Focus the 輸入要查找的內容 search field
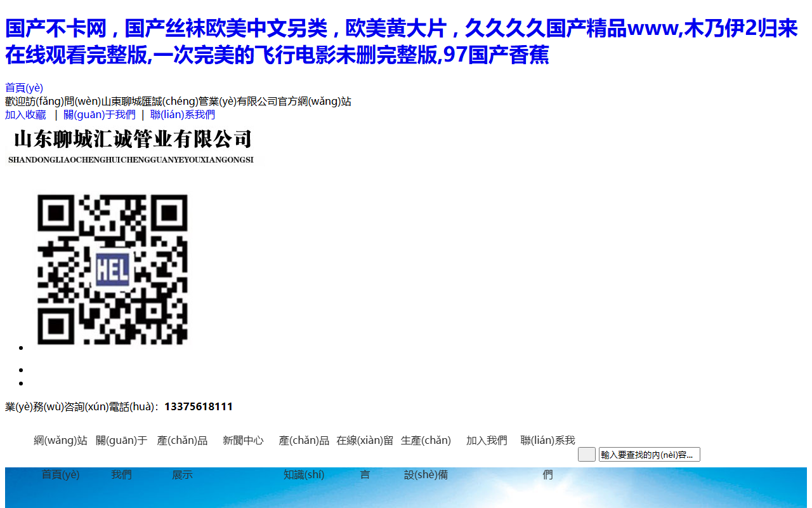 point(650,455)
